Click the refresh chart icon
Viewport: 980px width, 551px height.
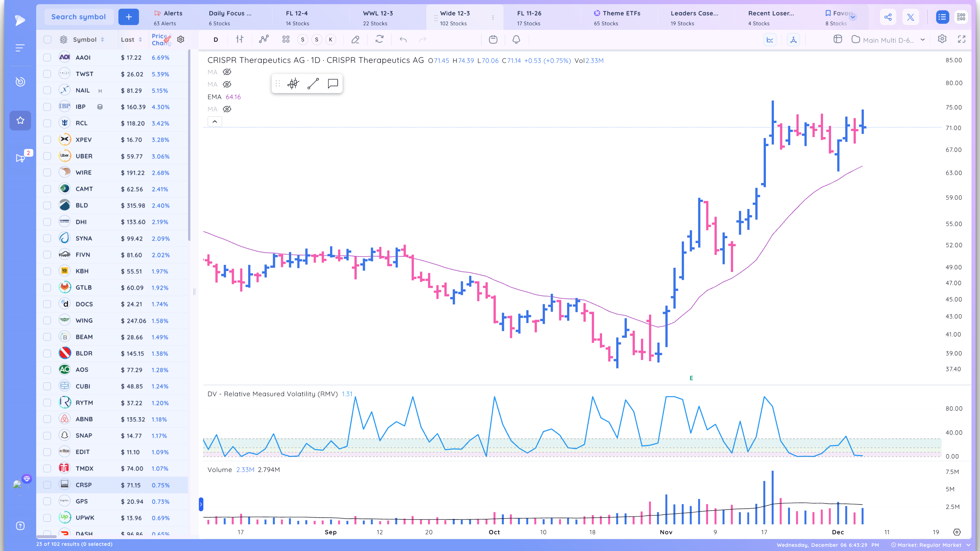379,39
